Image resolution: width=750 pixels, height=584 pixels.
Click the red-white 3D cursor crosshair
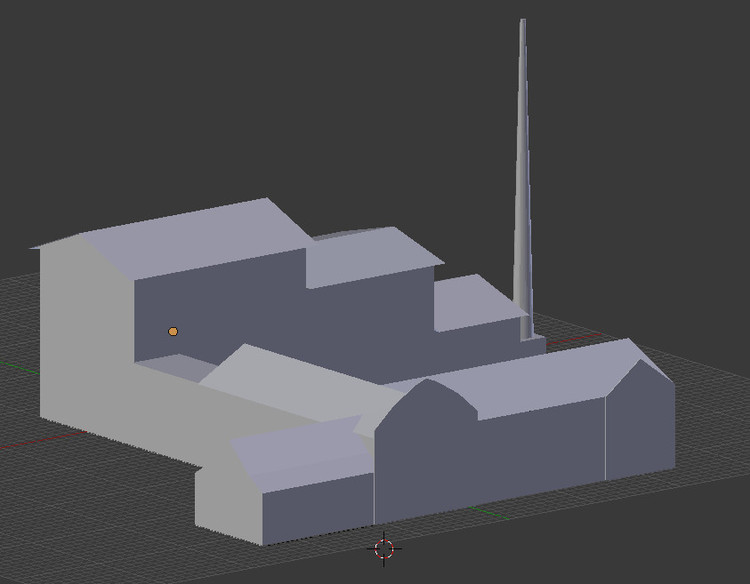click(384, 549)
